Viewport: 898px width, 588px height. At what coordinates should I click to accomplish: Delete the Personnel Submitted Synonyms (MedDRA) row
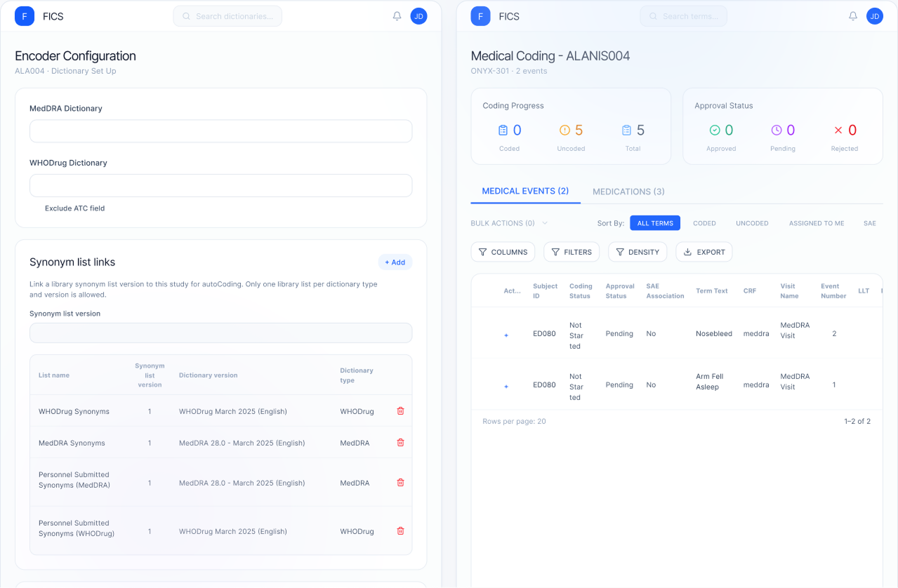pyautogui.click(x=400, y=482)
